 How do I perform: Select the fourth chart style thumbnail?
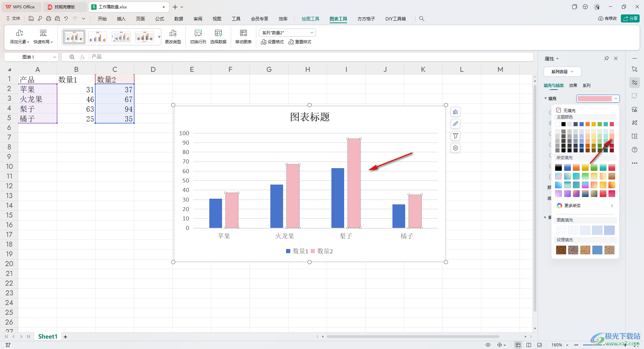(145, 37)
